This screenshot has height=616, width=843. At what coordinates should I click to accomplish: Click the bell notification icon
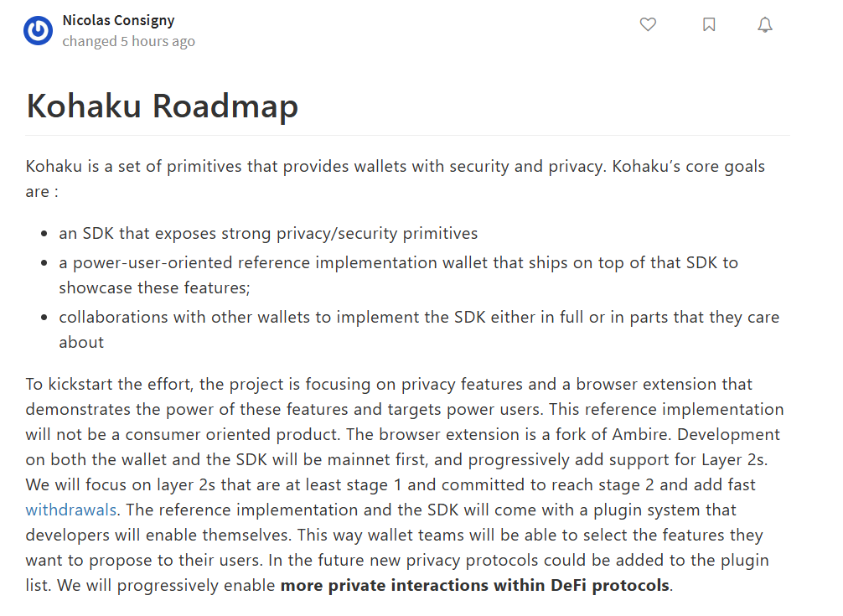point(765,25)
